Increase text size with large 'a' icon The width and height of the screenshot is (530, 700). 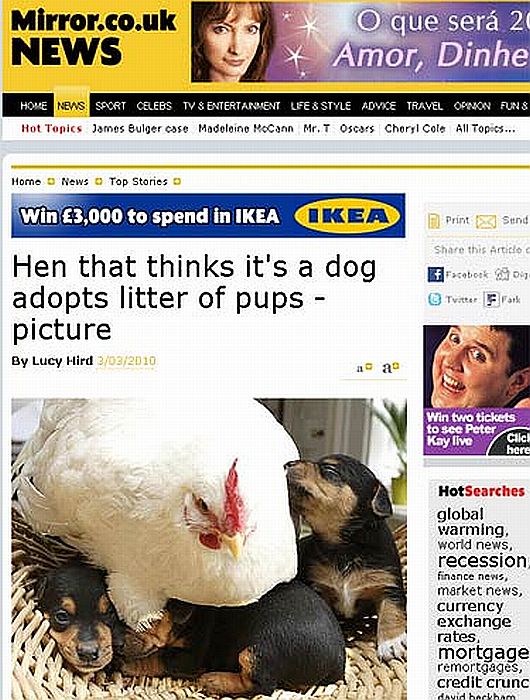point(390,368)
